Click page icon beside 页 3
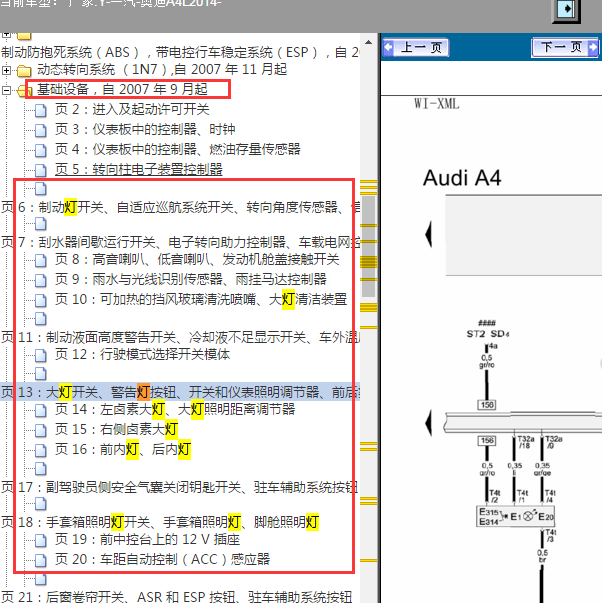The width and height of the screenshot is (602, 603). (41, 131)
